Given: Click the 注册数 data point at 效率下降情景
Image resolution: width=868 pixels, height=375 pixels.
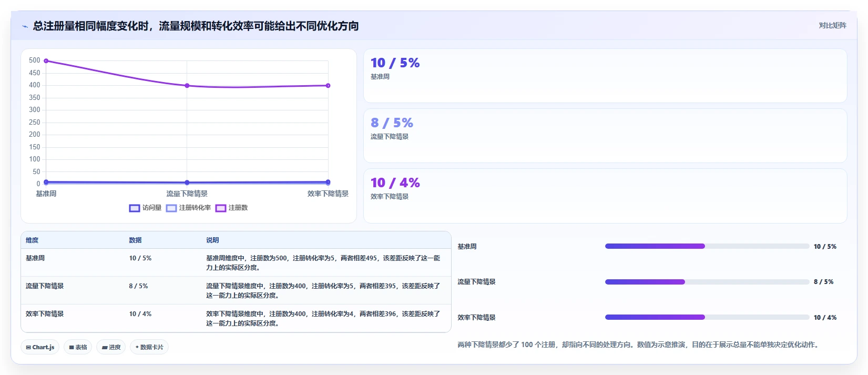Looking at the screenshot, I should [328, 86].
